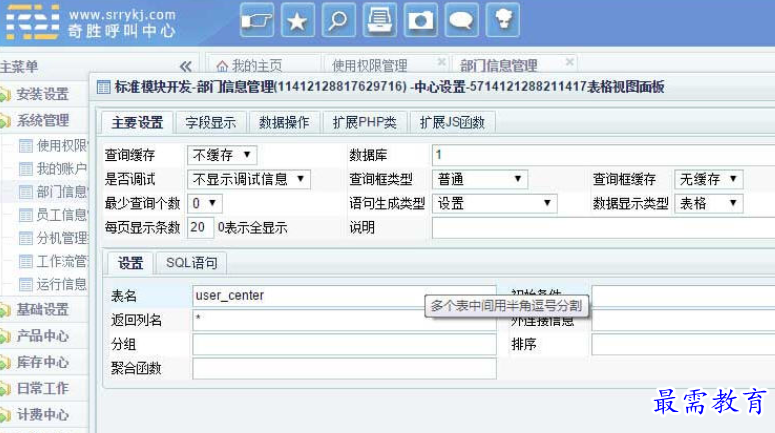Open 查询缓存 dropdown

point(222,155)
